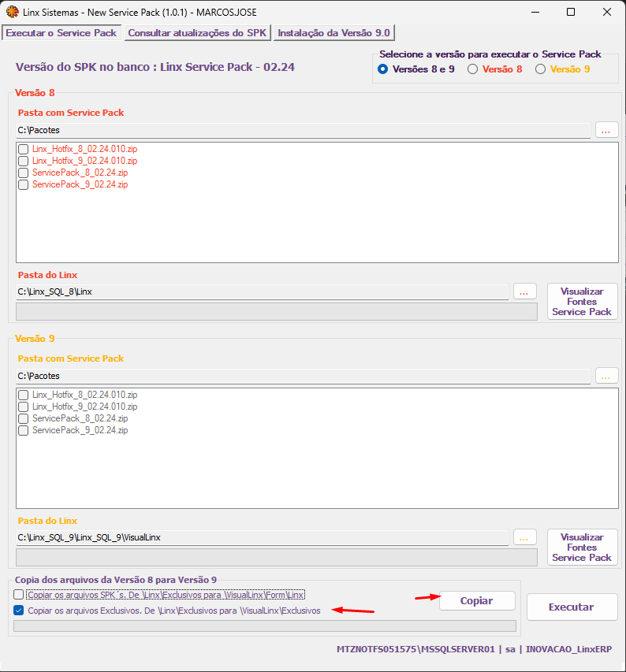This screenshot has height=672, width=626.
Task: Check Linx_Hotfix_9_02.24.010.zip in Versão 9 list
Action: pos(23,407)
